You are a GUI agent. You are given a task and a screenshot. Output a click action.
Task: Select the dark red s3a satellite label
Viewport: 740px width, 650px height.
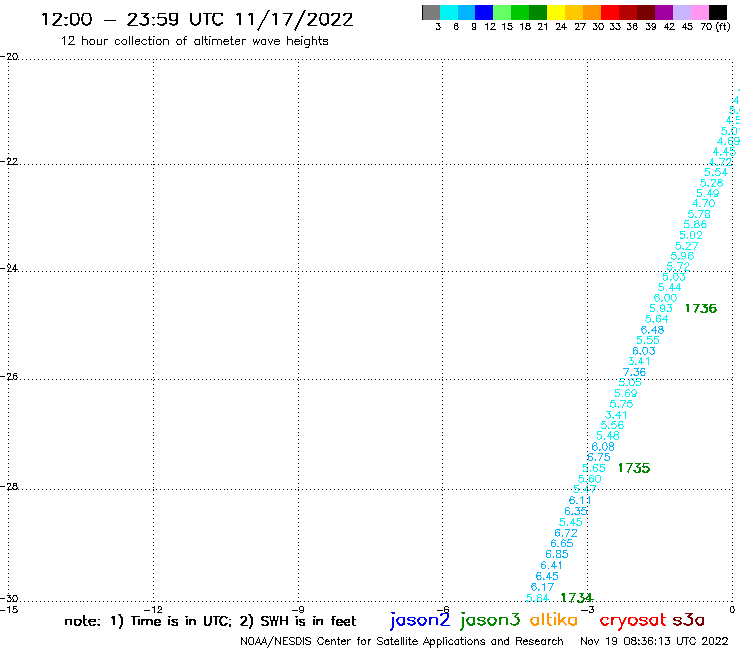point(688,620)
